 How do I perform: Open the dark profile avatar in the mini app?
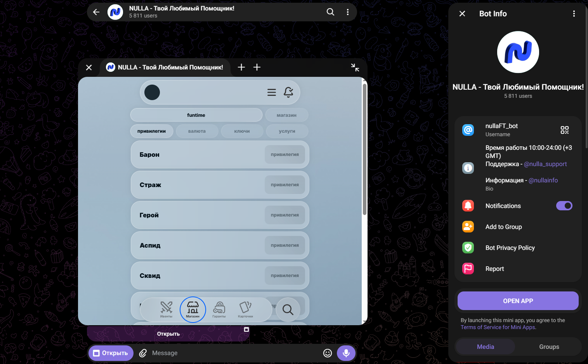click(x=152, y=92)
